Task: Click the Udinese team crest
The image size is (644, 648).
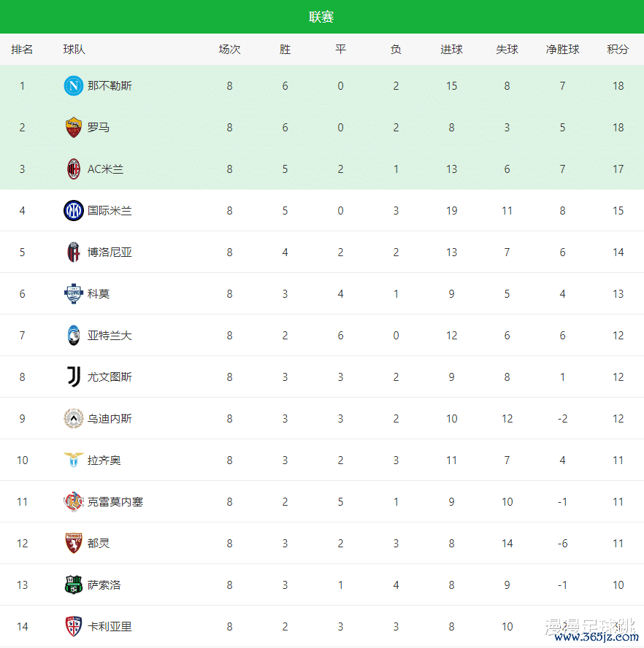Action: (x=74, y=419)
